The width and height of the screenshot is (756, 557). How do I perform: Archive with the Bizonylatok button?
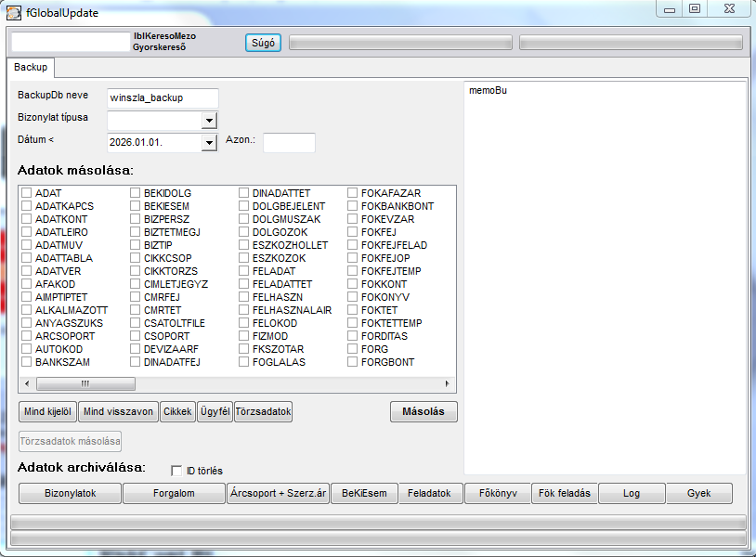[70, 493]
